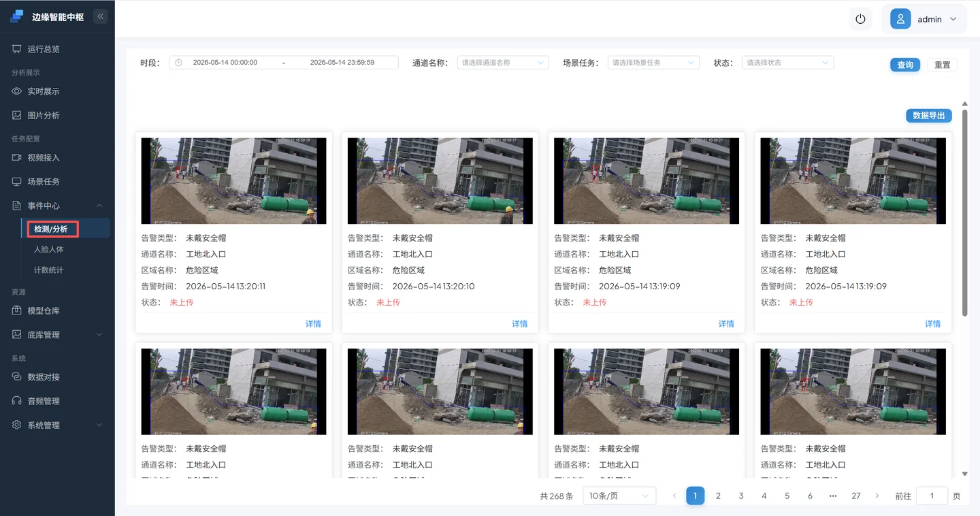Open the 场景任务 filter dropdown

653,63
